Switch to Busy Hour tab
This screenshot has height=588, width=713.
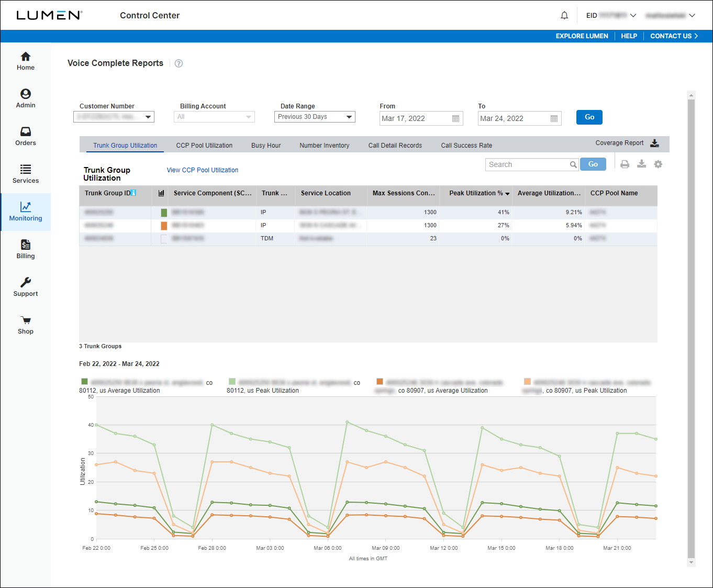click(266, 146)
